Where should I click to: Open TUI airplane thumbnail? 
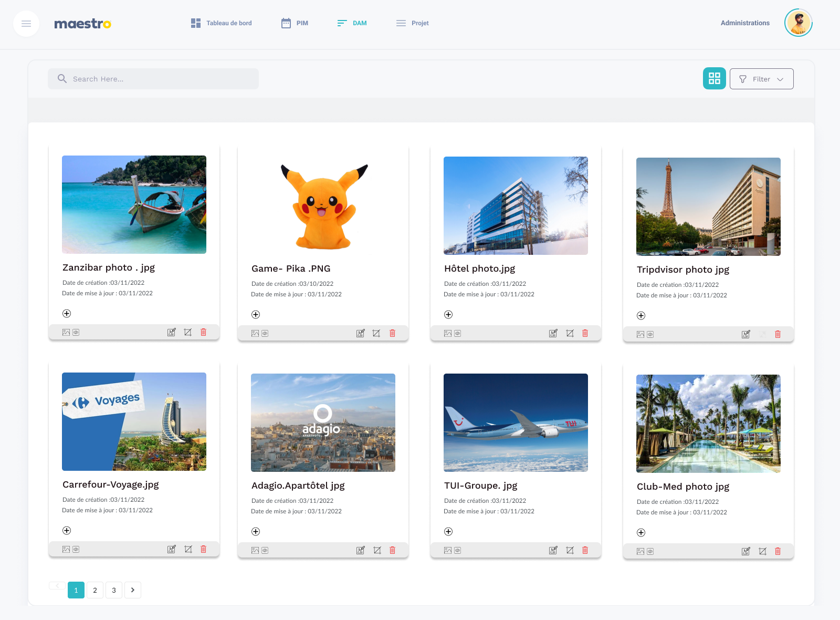[x=516, y=422]
